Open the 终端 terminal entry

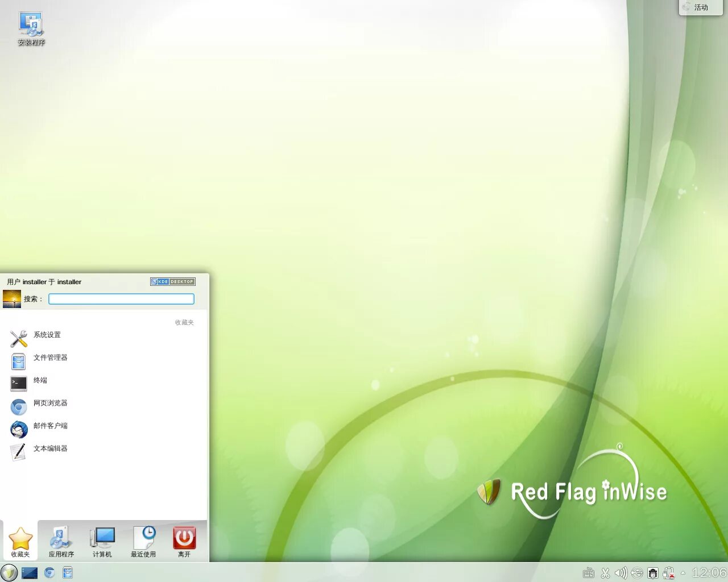click(102, 384)
